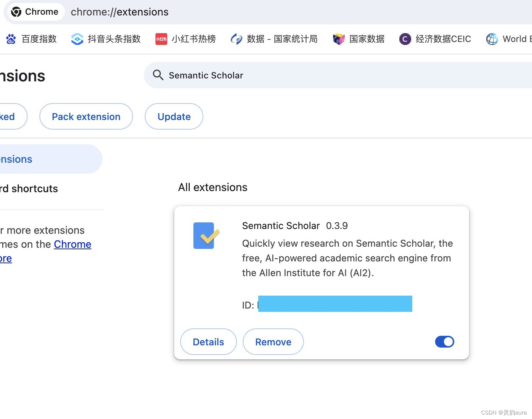The height and width of the screenshot is (419, 532).
Task: Open the 数据 - 国家统计局 bookmark
Action: (274, 39)
